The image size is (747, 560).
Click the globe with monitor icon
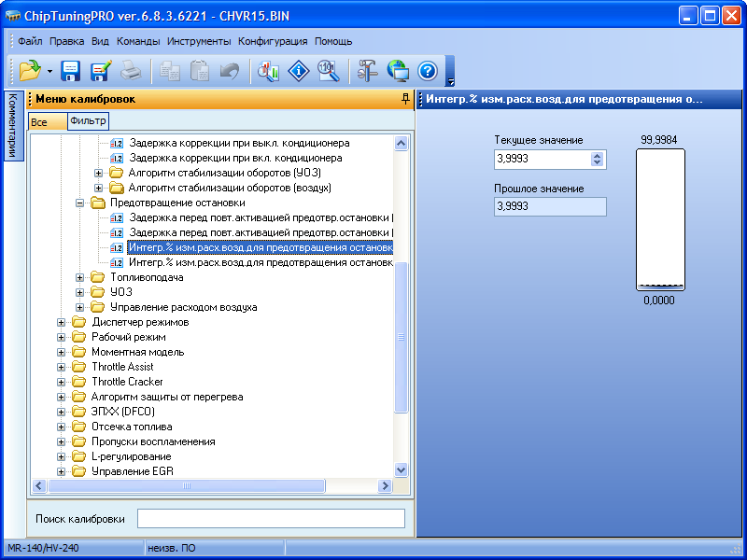pyautogui.click(x=398, y=70)
